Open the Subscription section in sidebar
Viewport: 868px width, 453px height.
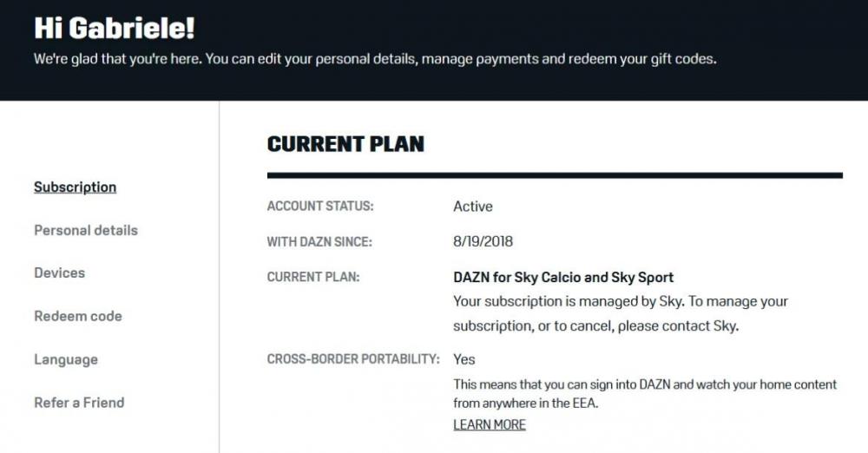tap(75, 187)
